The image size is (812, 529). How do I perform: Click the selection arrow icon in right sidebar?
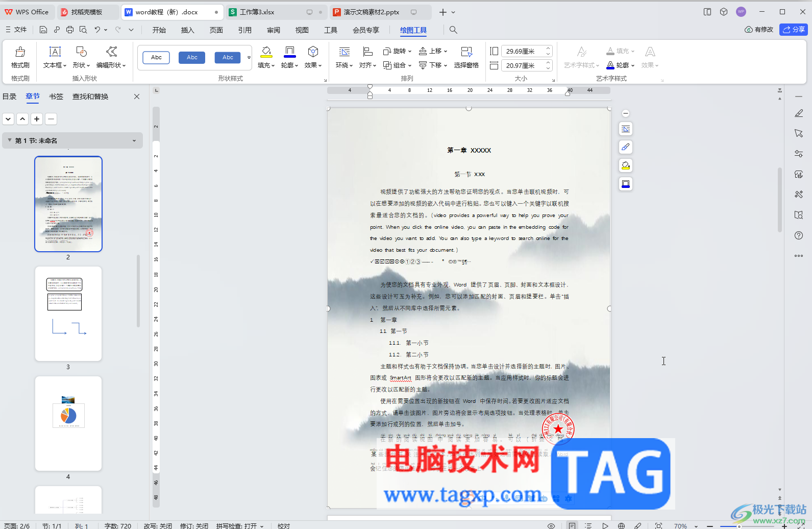[x=799, y=133]
